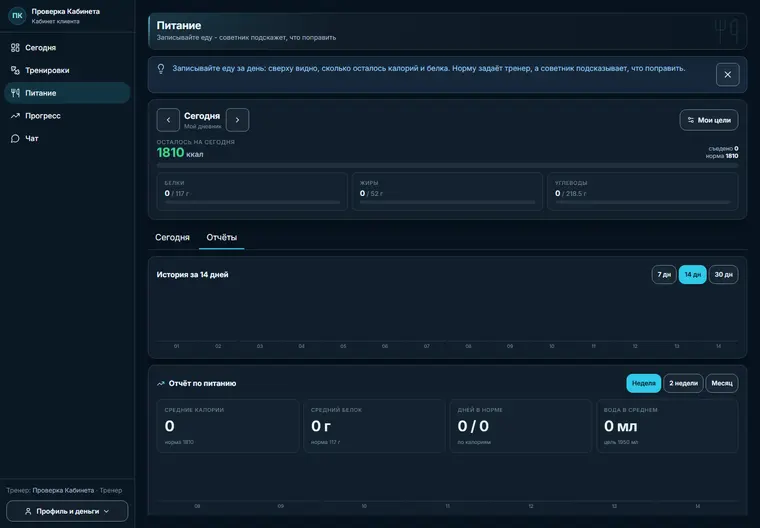Click the Жиры progress bar

coord(447,202)
